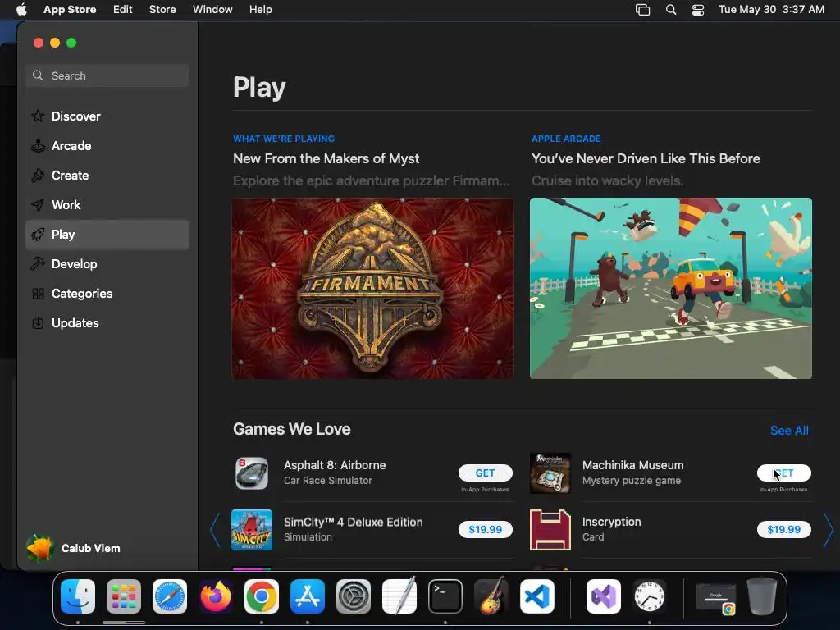840x630 pixels.
Task: Open Asphalt 8: Airborne app icon
Action: 252,473
